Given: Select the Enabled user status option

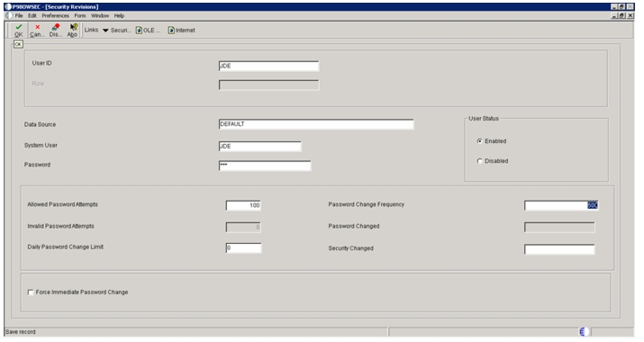Looking at the screenshot, I should click(x=479, y=141).
